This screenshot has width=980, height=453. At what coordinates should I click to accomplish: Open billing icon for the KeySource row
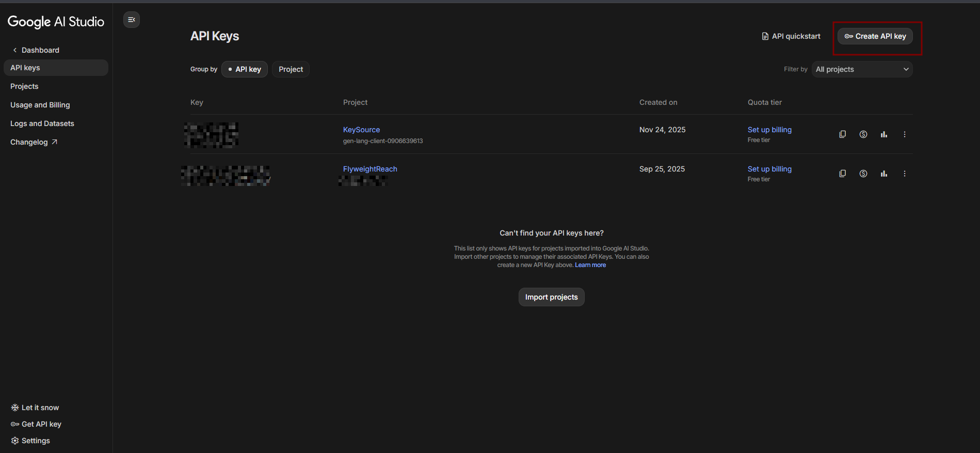(863, 134)
